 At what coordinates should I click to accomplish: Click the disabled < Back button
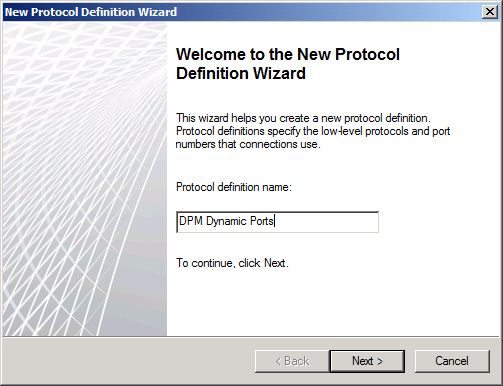coord(292,361)
